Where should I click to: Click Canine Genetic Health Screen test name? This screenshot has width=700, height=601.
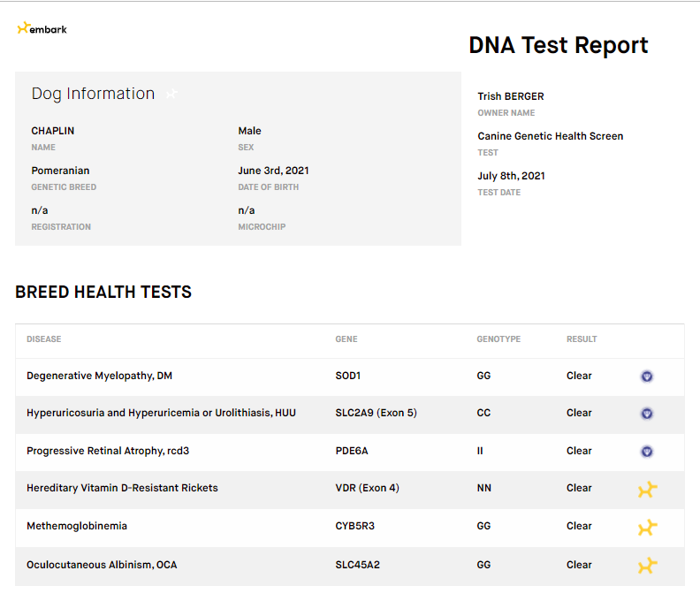pos(551,136)
